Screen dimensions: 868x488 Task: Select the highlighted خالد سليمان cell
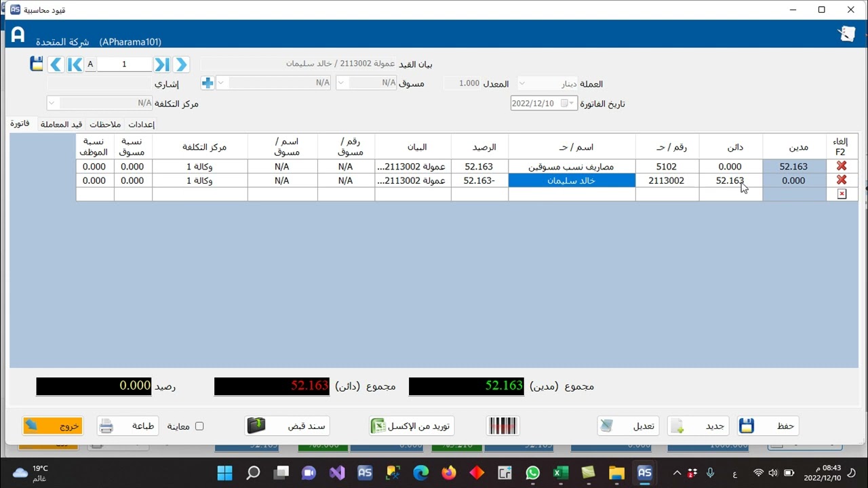tap(572, 180)
